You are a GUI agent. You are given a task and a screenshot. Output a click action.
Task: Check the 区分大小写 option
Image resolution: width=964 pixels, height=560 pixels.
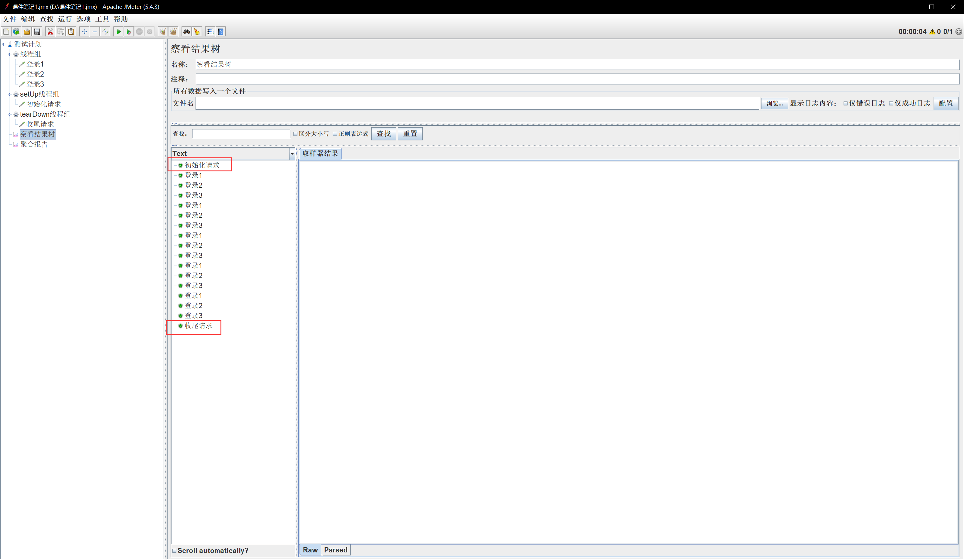(295, 134)
